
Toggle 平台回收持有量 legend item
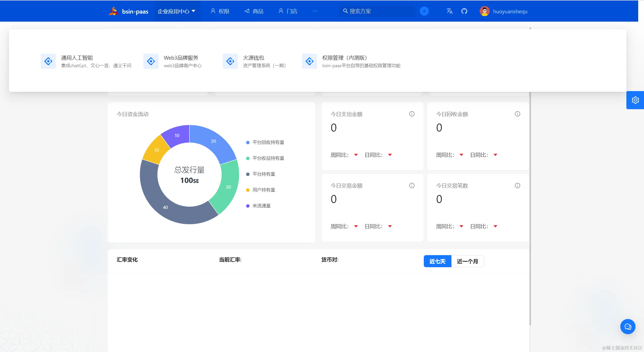[268, 142]
